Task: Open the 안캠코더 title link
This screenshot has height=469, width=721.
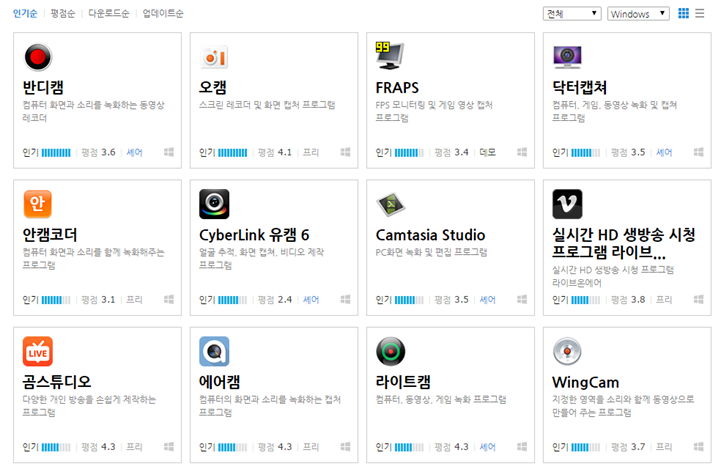Action: 50,234
